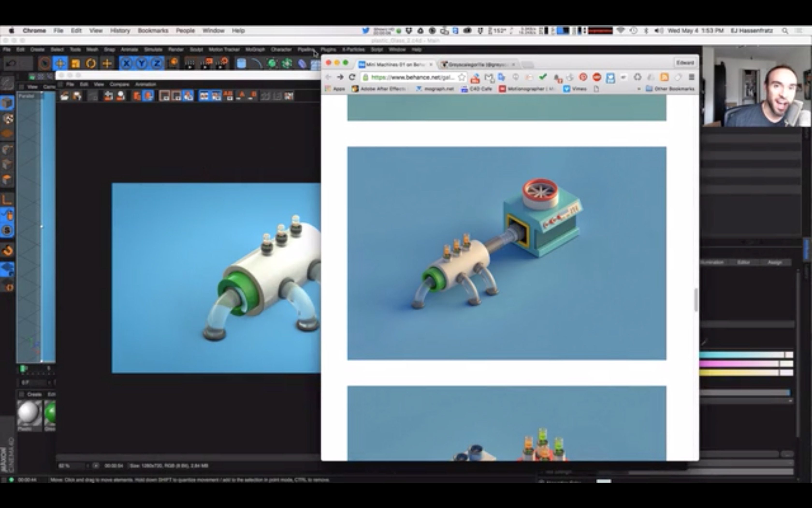Click the Undo arrow in Cinema 4D toolbar

pos(11,63)
